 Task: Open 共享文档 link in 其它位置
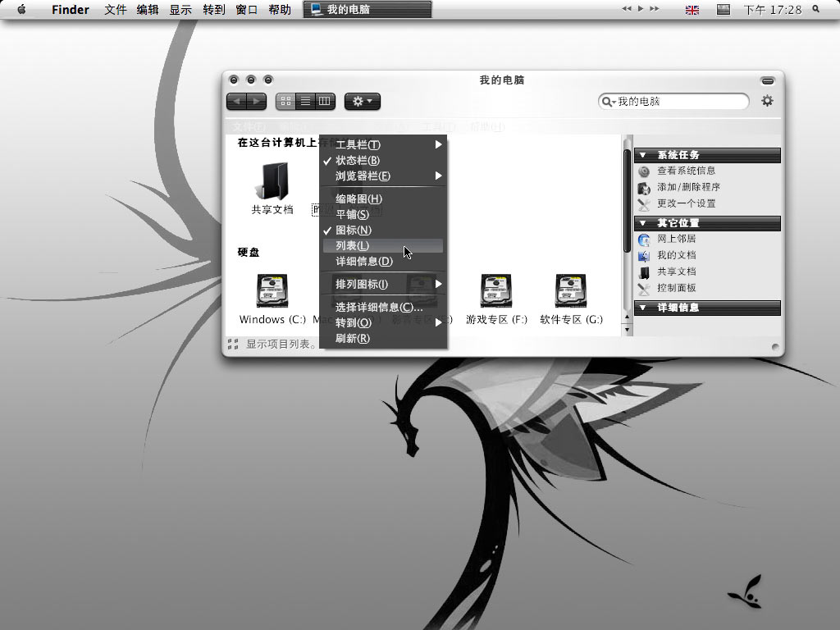(x=677, y=272)
